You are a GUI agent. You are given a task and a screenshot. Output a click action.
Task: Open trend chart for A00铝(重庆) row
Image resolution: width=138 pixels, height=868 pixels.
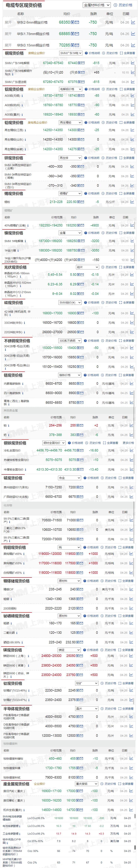(133, 115)
